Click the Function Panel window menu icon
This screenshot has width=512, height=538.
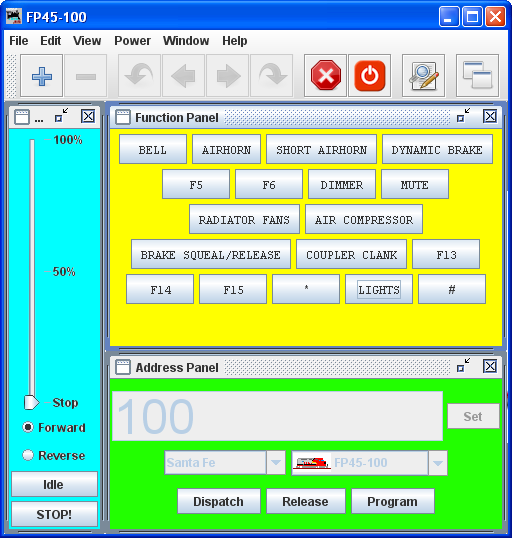coord(123,117)
